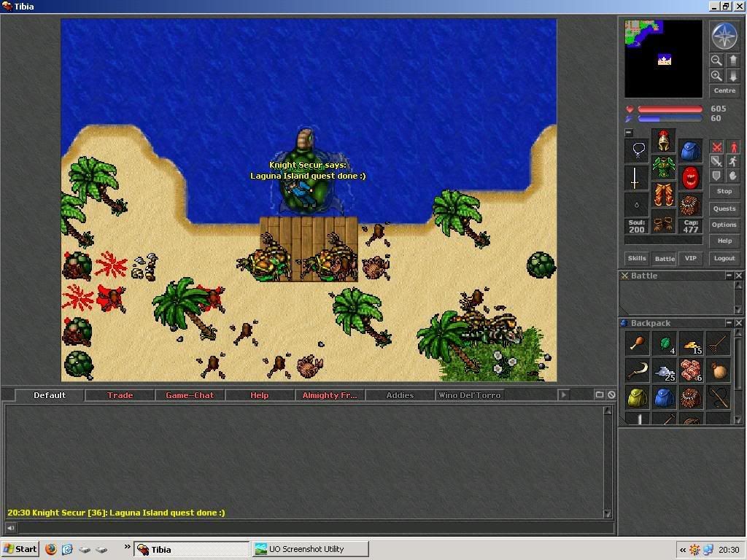Open the VIP list

(691, 258)
